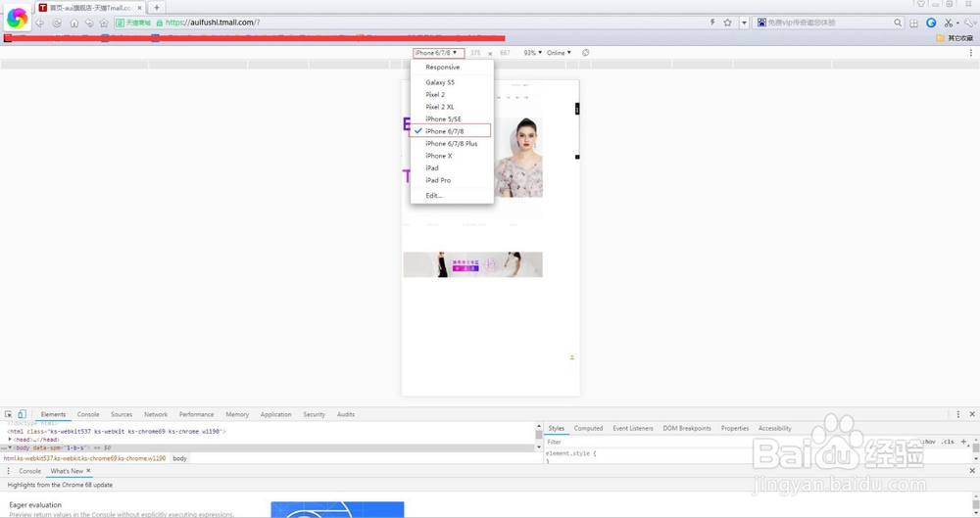Screen dimensions: 980x518
Task: Select Pixel 2 XL device
Action: (439, 107)
